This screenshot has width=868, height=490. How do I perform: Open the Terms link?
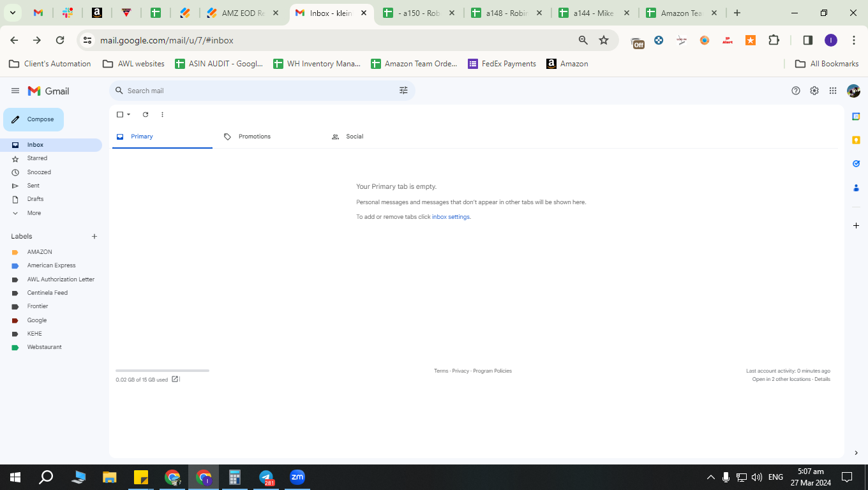[x=441, y=371]
